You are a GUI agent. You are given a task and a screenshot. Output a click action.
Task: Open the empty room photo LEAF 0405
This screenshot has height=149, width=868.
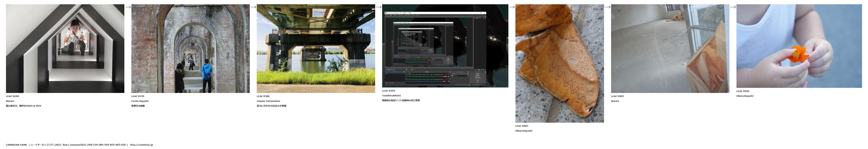click(x=670, y=49)
